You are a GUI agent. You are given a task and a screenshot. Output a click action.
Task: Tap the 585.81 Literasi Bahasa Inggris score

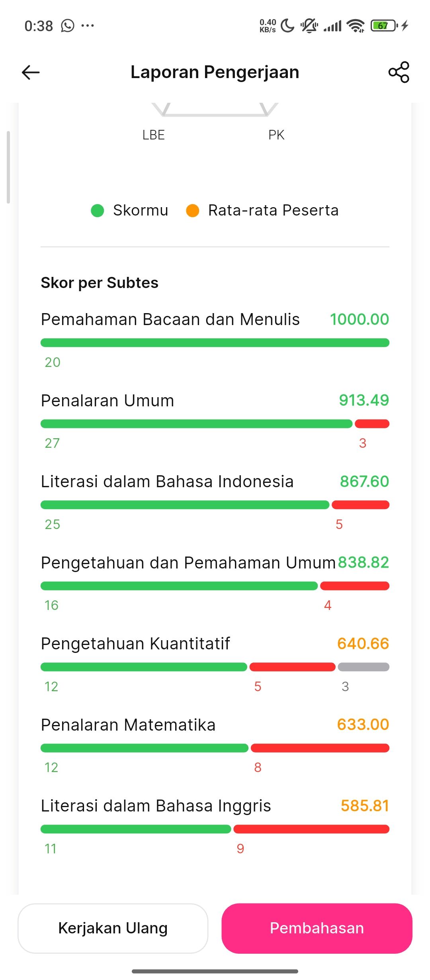coord(365,806)
